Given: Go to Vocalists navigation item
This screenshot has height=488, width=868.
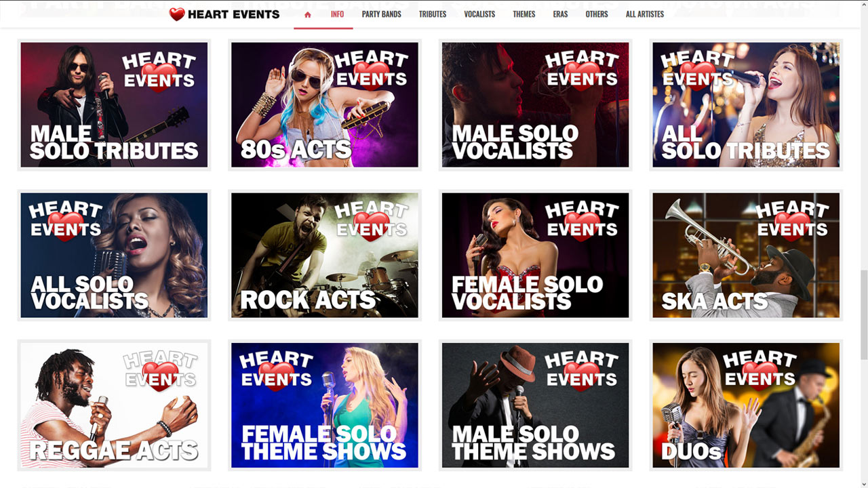Looking at the screenshot, I should (479, 14).
